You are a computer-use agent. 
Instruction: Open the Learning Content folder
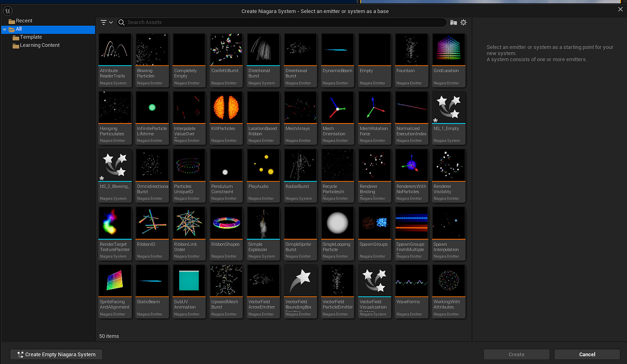point(36,45)
